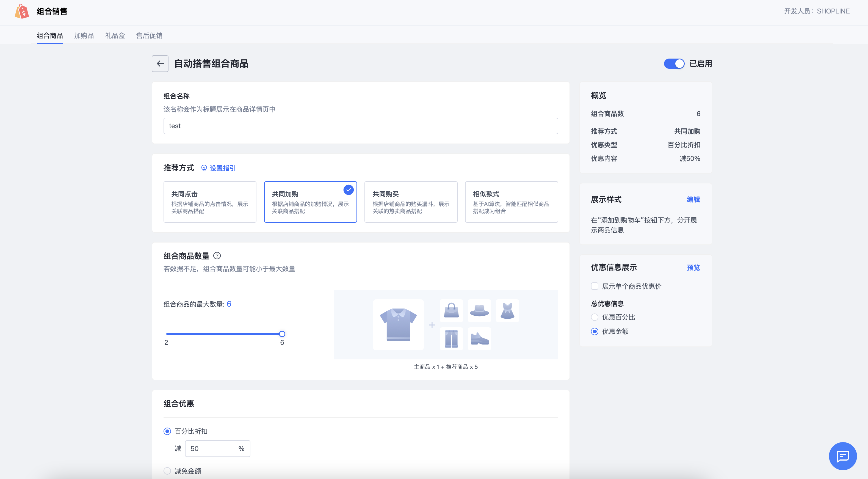Check 展示单个商品优惠价 checkbox
Image resolution: width=868 pixels, height=479 pixels.
pos(595,286)
